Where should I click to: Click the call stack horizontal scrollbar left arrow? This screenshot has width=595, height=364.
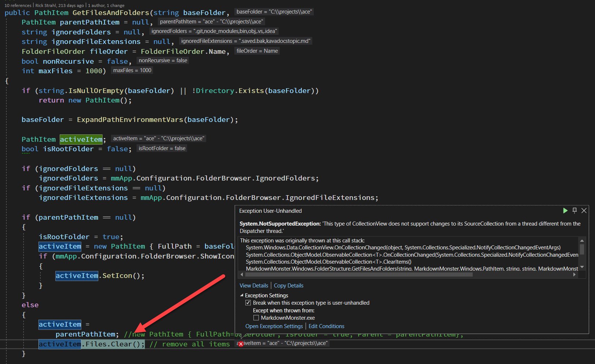[x=242, y=274]
